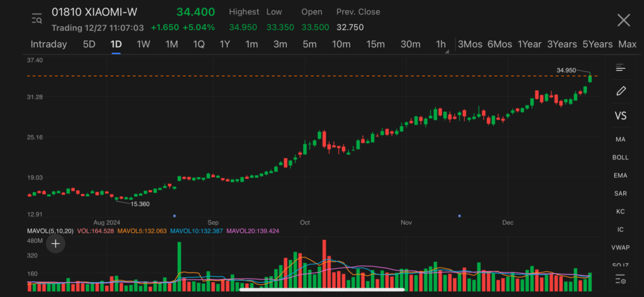Screen dimensions: 644x297
Task: Open the stock search list icon
Action: tap(36, 19)
